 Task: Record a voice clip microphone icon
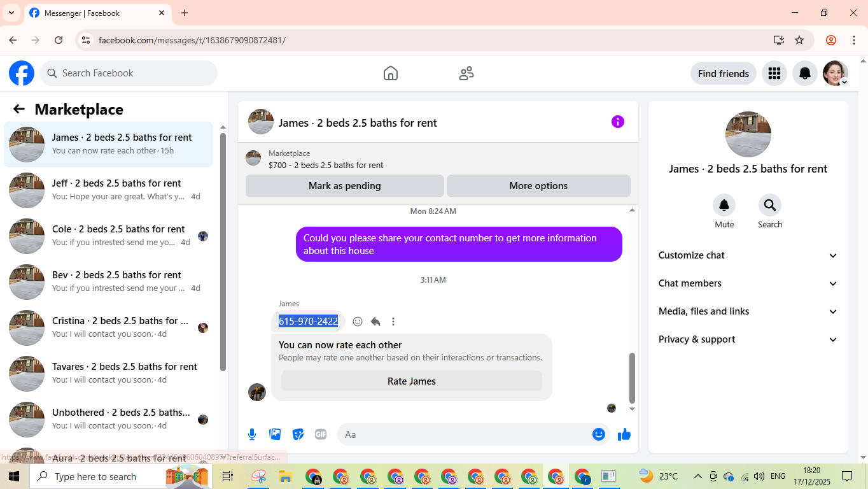coord(252,434)
